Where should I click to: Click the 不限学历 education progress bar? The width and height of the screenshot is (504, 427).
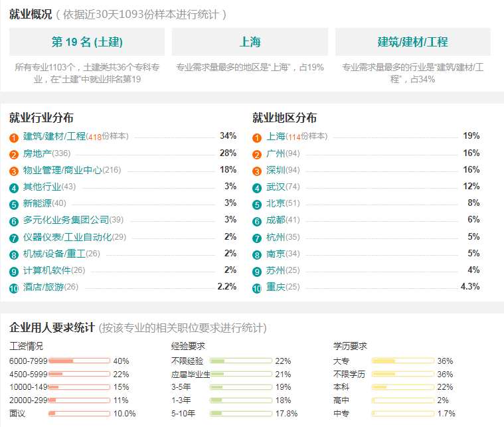point(403,374)
